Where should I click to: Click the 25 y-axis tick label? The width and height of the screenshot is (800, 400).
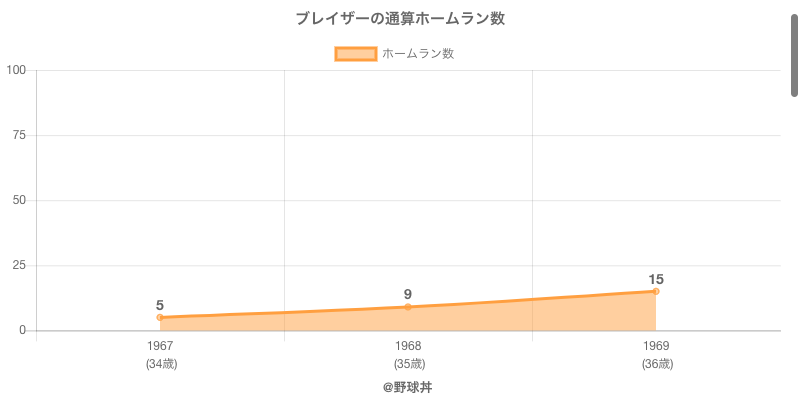(19, 265)
